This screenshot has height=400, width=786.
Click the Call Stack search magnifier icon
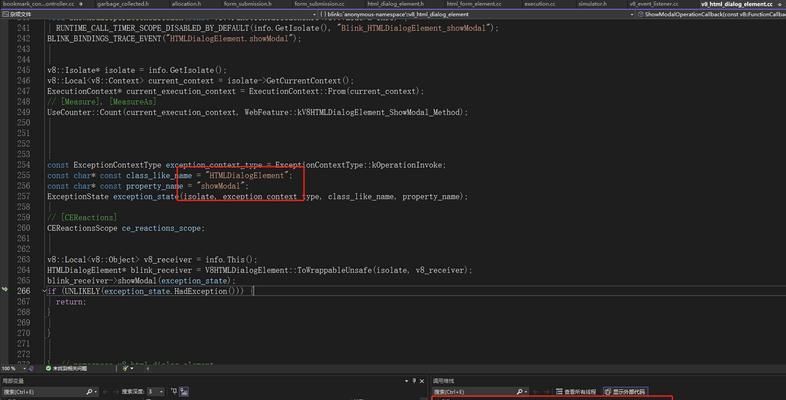pos(519,391)
